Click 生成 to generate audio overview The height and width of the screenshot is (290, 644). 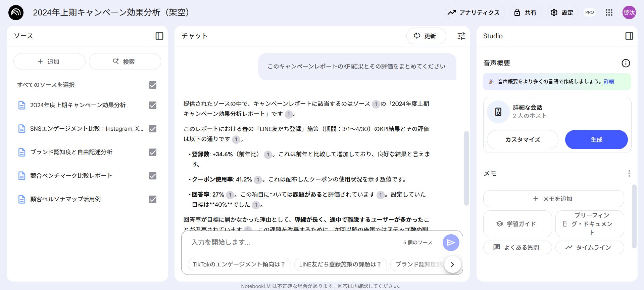596,139
